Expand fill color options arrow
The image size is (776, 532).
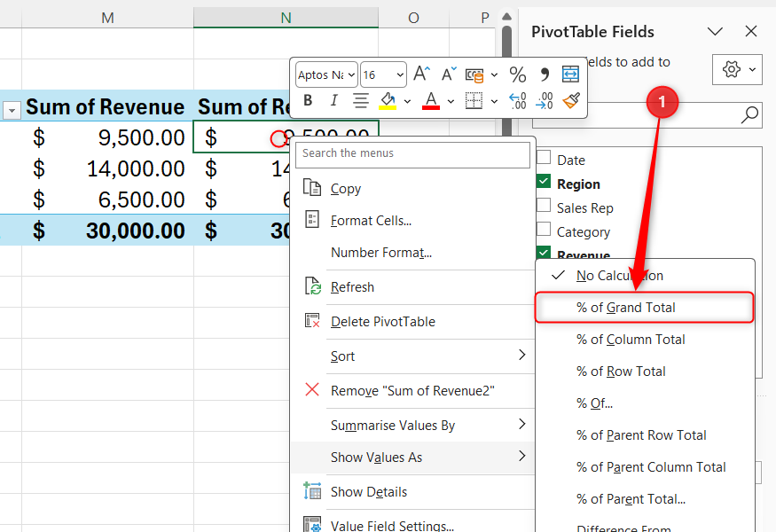click(407, 101)
